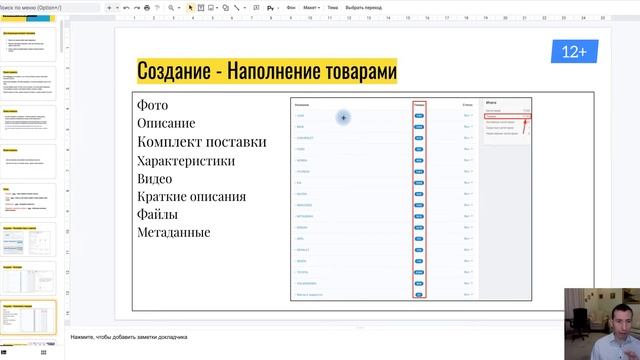This screenshot has width=640, height=360.
Task: Click the line Файлы
Action: point(158,214)
